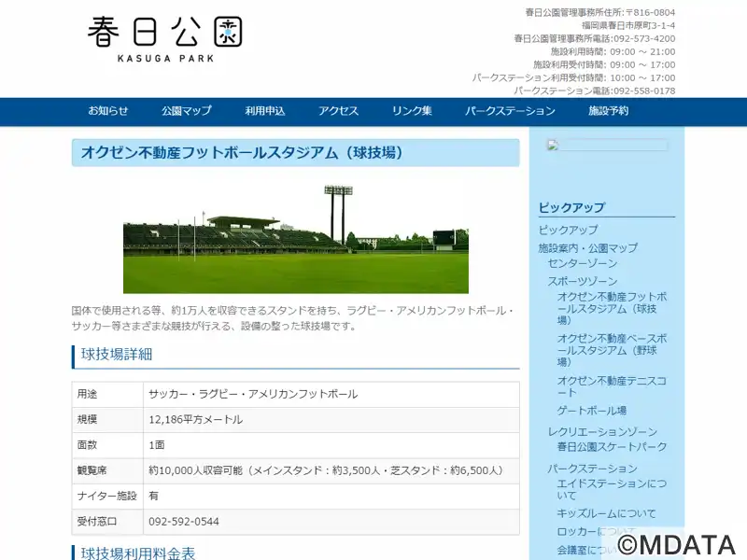Screen dimensions: 747x560
Task: Open the オクゼン不動産フットボールスタジアム（球技場） sidebar link
Action: tap(613, 309)
